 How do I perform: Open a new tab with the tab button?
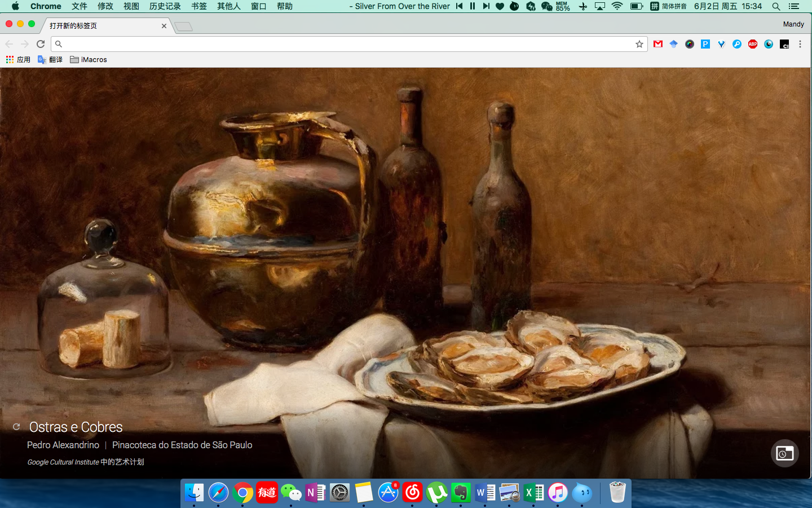184,27
